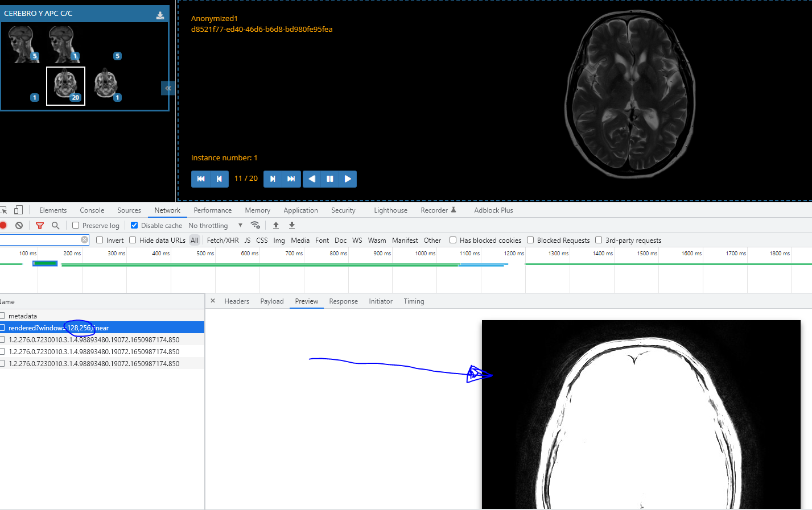Check 3rd-party requests
Screen dimensions: 812x510
pyautogui.click(x=599, y=240)
